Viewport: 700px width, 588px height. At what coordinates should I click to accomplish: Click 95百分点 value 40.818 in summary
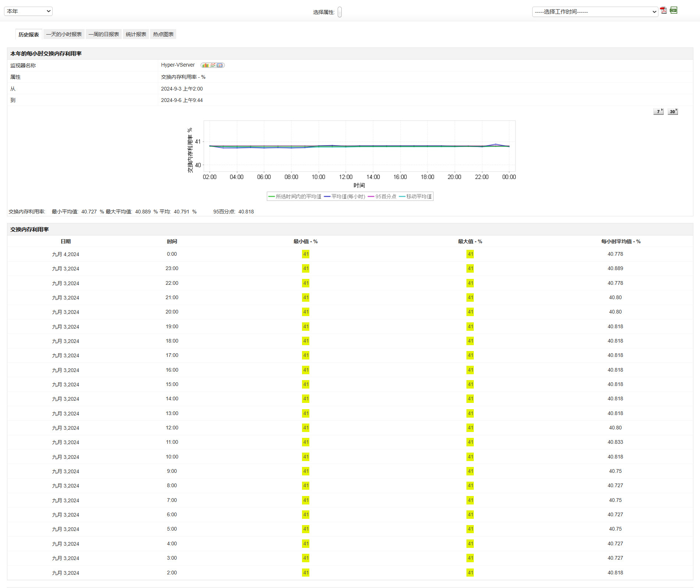point(246,212)
